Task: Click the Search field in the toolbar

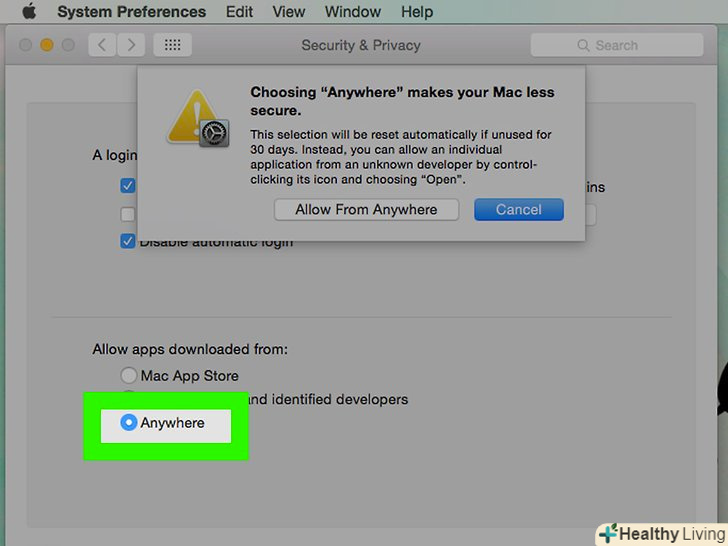Action: [617, 45]
